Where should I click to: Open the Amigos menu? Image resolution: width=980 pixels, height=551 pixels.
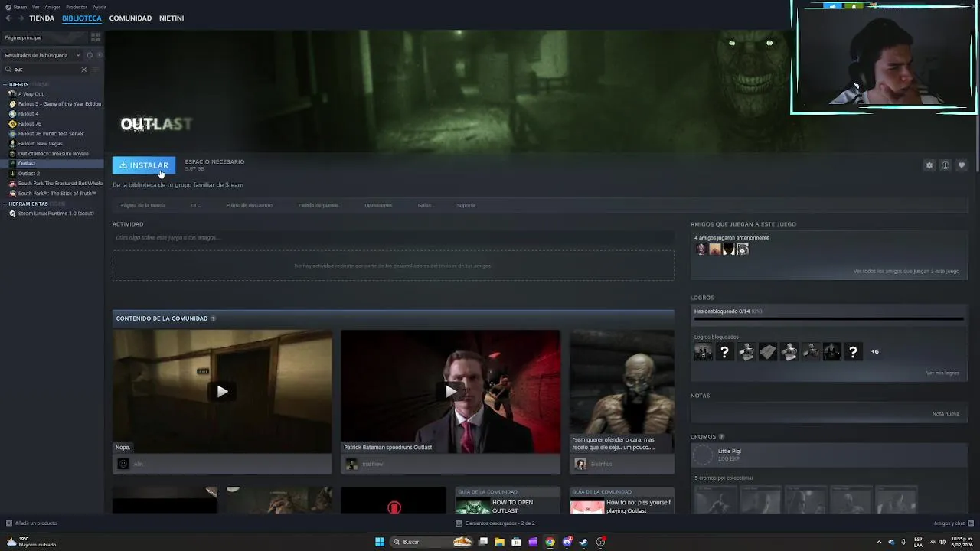pyautogui.click(x=53, y=7)
